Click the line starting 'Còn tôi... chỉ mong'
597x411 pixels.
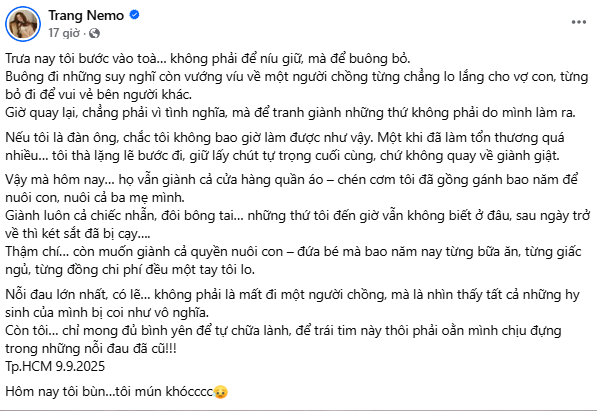coord(283,331)
